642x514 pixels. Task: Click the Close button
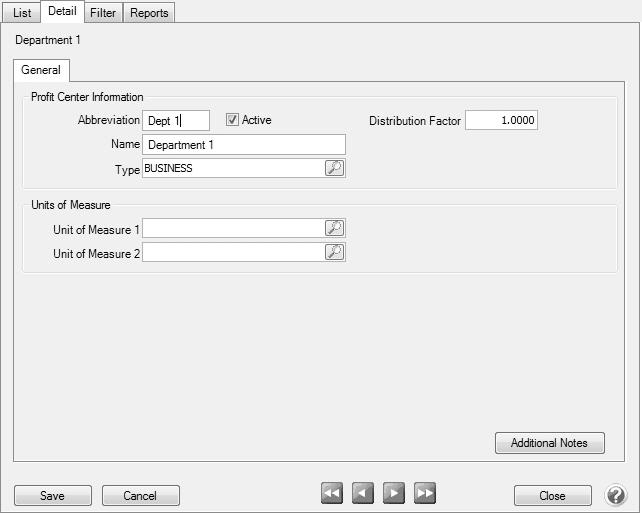click(552, 496)
